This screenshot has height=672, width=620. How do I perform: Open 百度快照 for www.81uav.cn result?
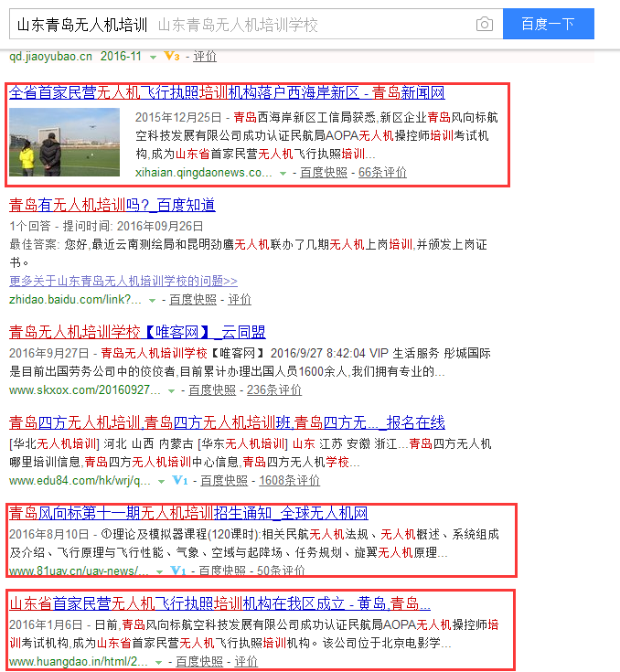(x=222, y=571)
